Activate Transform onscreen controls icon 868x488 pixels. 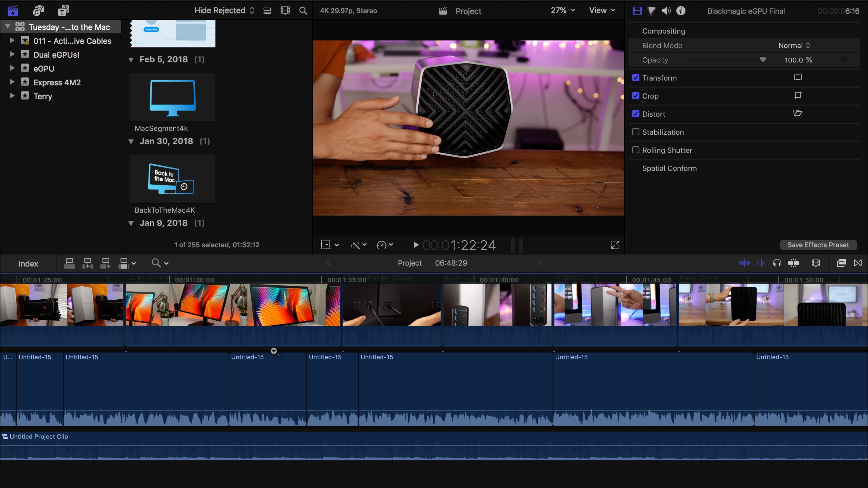pyautogui.click(x=797, y=77)
